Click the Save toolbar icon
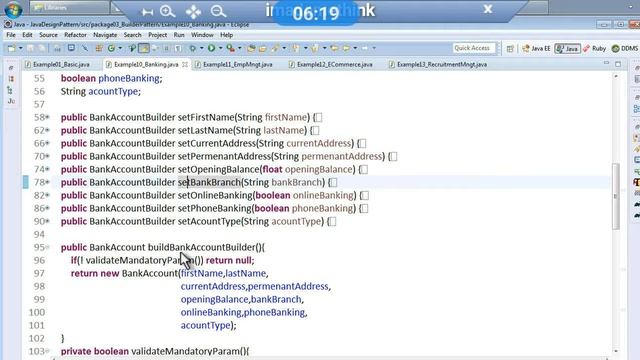 [x=31, y=48]
